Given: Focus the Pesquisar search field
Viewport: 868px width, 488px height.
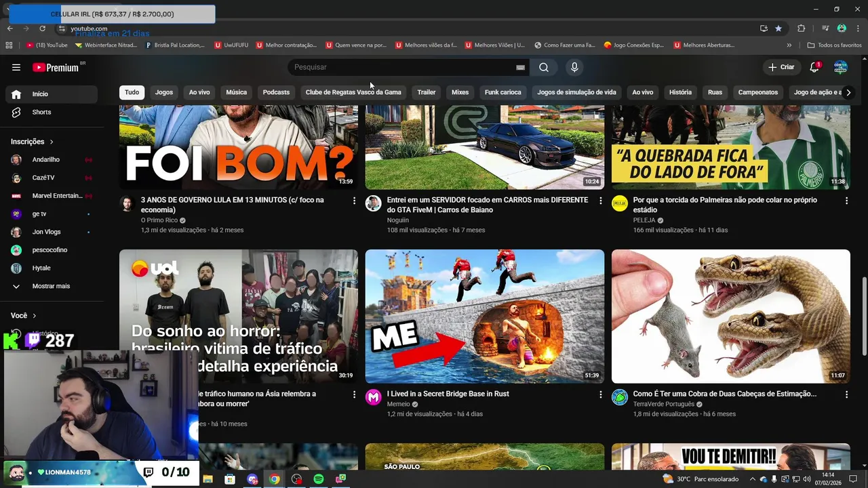Looking at the screenshot, I should point(403,67).
